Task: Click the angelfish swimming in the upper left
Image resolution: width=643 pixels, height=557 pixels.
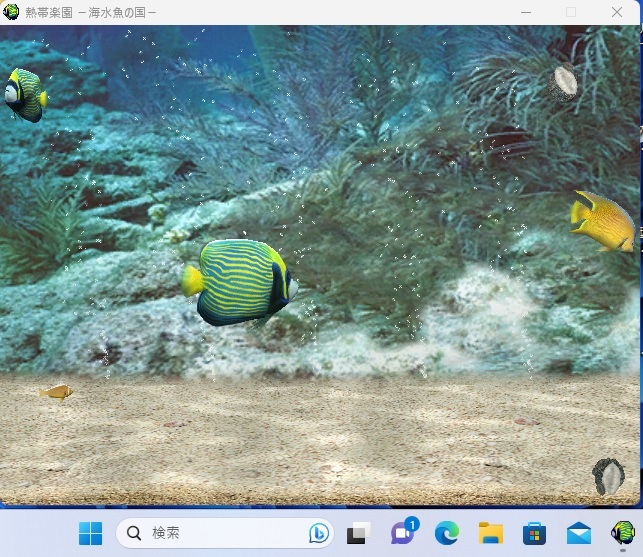Action: pyautogui.click(x=25, y=95)
